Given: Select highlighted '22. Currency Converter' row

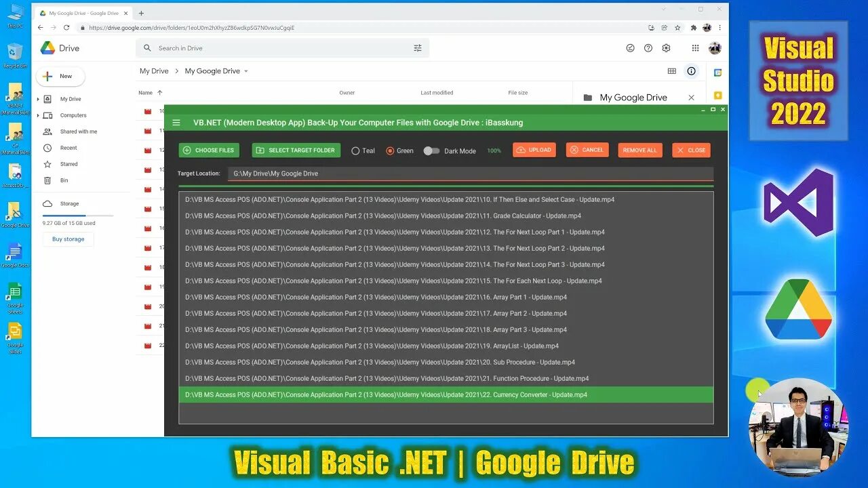Looking at the screenshot, I should 446,395.
